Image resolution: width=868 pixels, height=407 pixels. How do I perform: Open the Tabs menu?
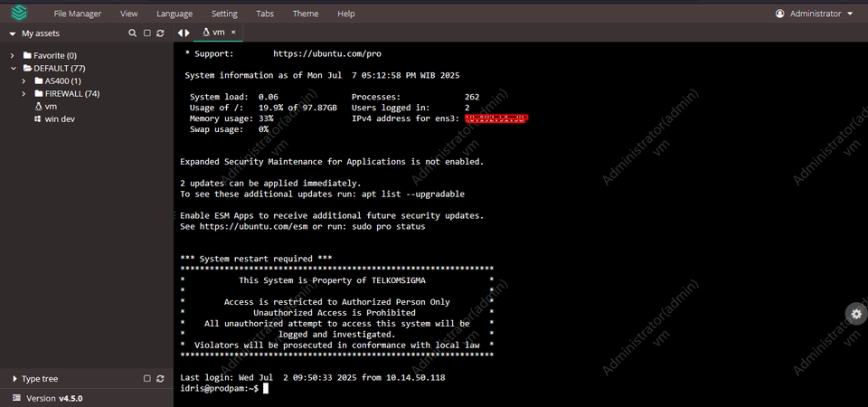click(265, 14)
